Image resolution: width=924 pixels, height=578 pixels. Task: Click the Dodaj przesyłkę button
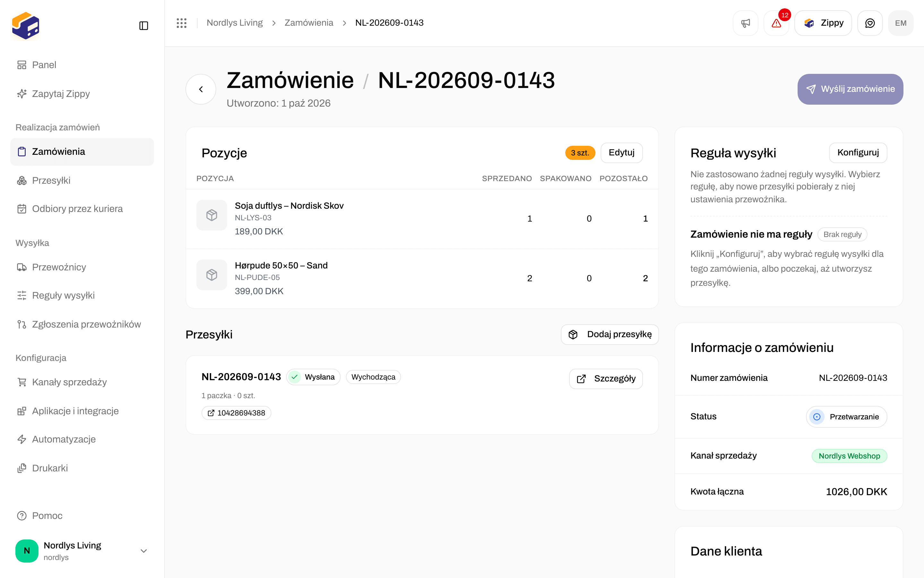tap(609, 335)
